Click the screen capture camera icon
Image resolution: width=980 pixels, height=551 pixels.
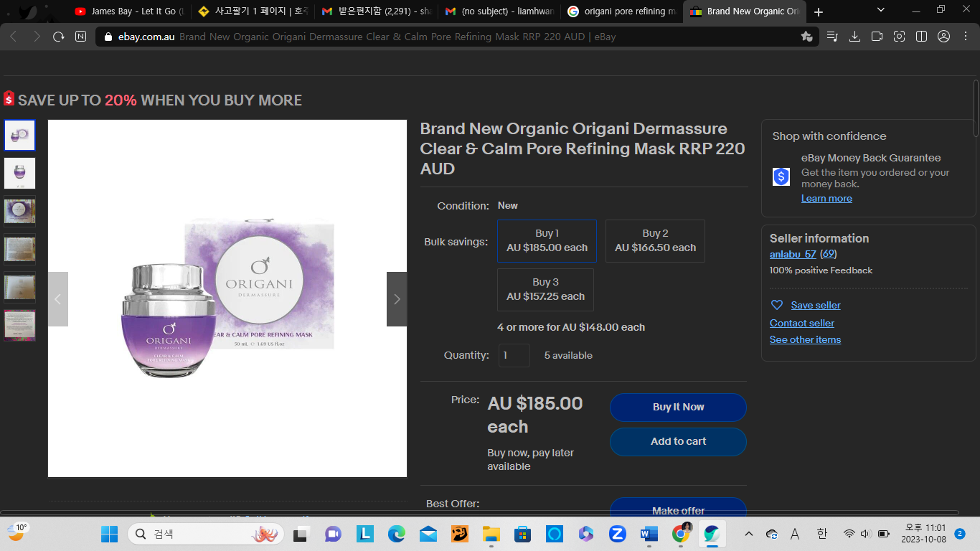[x=899, y=37]
